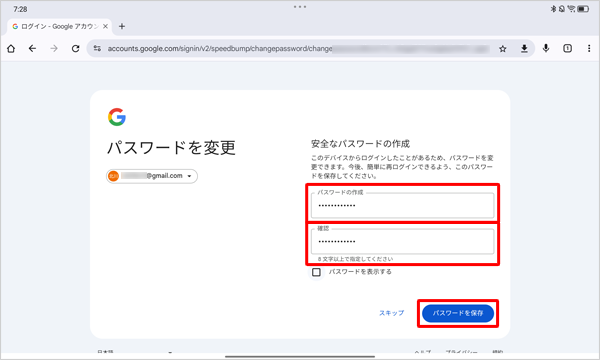The height and width of the screenshot is (360, 600).
Task: Click the Google logo on the card
Action: pyautogui.click(x=117, y=117)
